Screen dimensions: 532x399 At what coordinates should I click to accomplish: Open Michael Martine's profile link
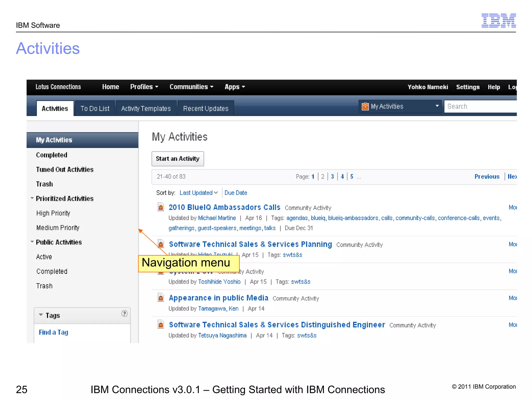pyautogui.click(x=217, y=218)
